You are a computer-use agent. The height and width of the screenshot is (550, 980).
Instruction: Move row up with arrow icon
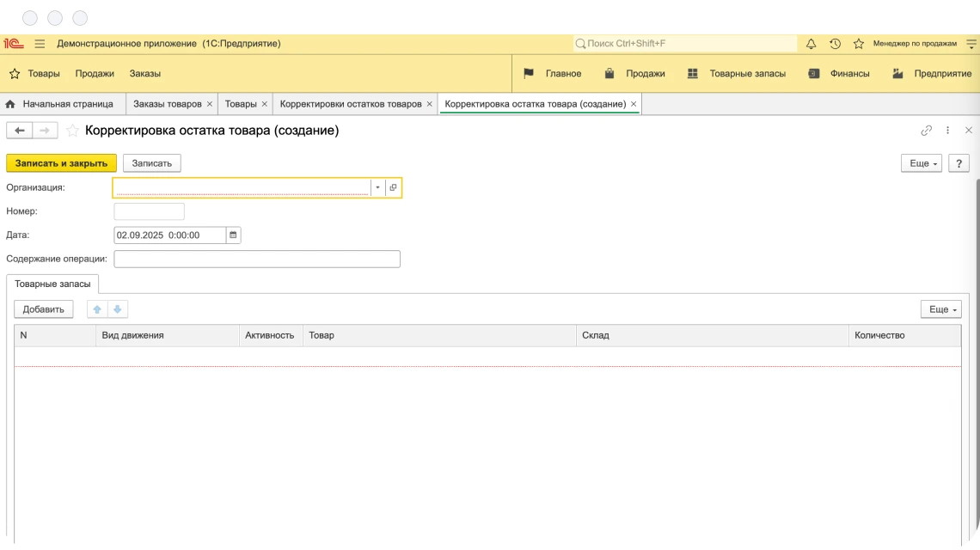point(97,309)
